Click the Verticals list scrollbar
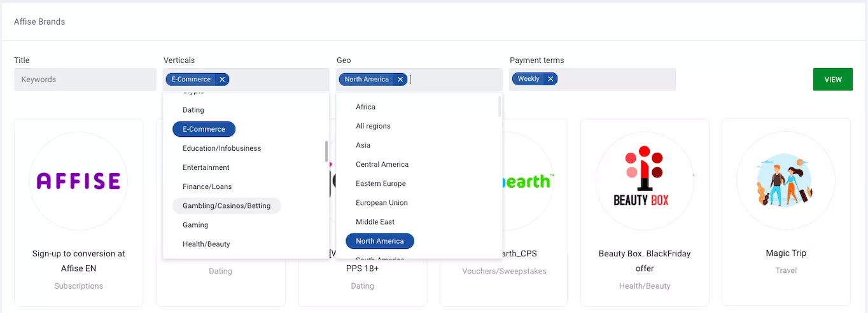 [326, 151]
